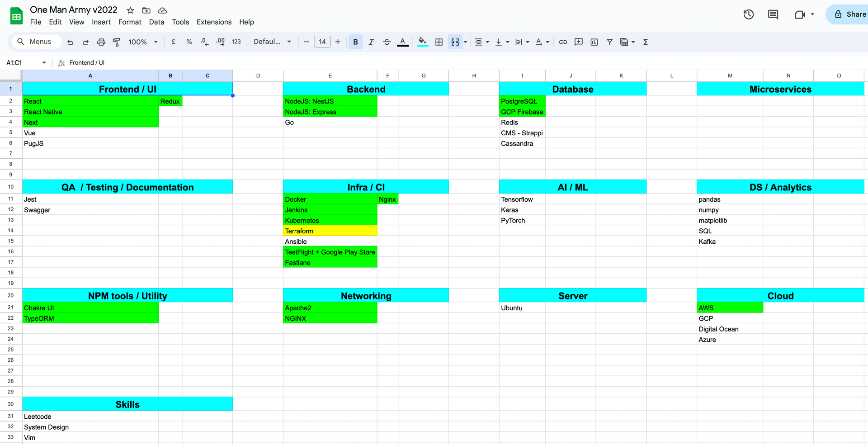868x445 pixels.
Task: Open the text color picker
Action: [402, 42]
